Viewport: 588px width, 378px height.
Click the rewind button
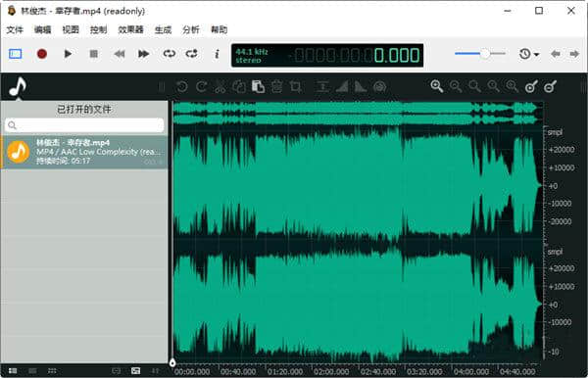pos(120,54)
